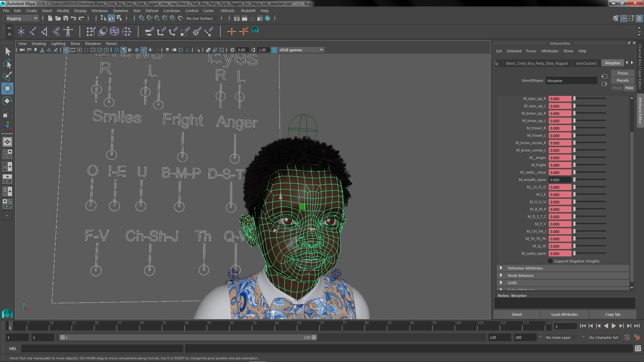644x362 pixels.
Task: Toggle the Auto Keyframe icon
Action: [627, 338]
